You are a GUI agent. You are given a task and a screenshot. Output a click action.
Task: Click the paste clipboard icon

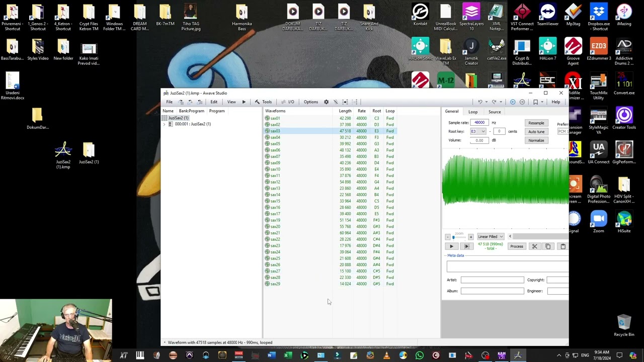(x=563, y=246)
